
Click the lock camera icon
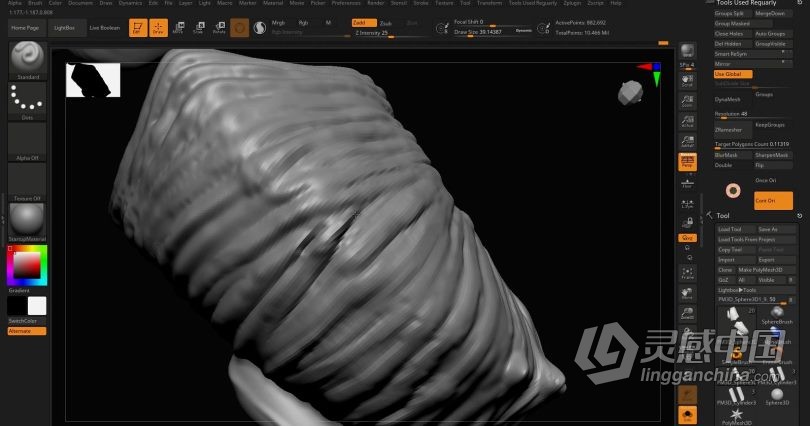point(688,222)
